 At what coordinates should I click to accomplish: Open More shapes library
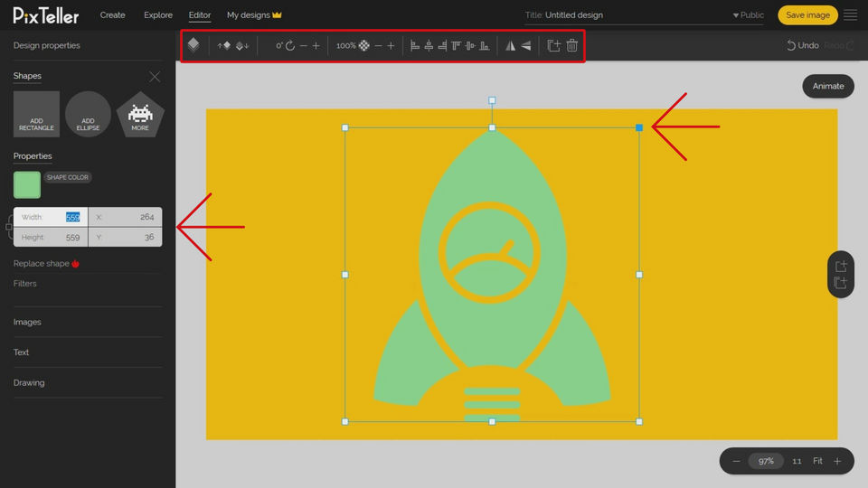coord(140,115)
